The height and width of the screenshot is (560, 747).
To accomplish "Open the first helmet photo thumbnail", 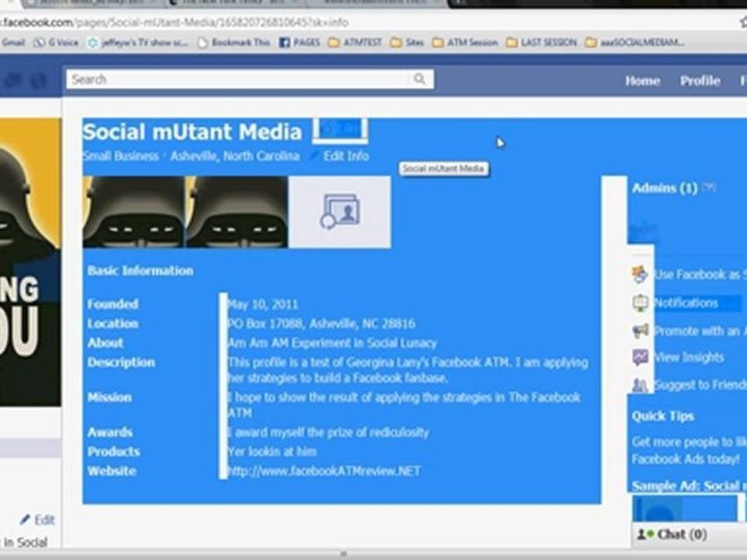I will (134, 212).
